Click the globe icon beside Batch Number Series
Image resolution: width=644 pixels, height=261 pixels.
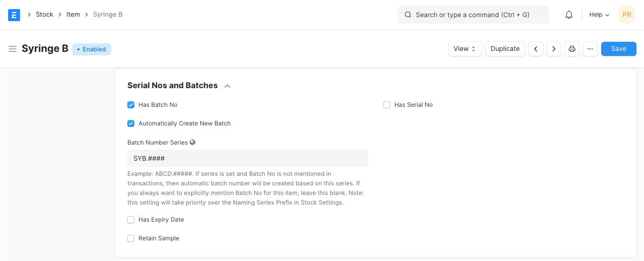(193, 143)
